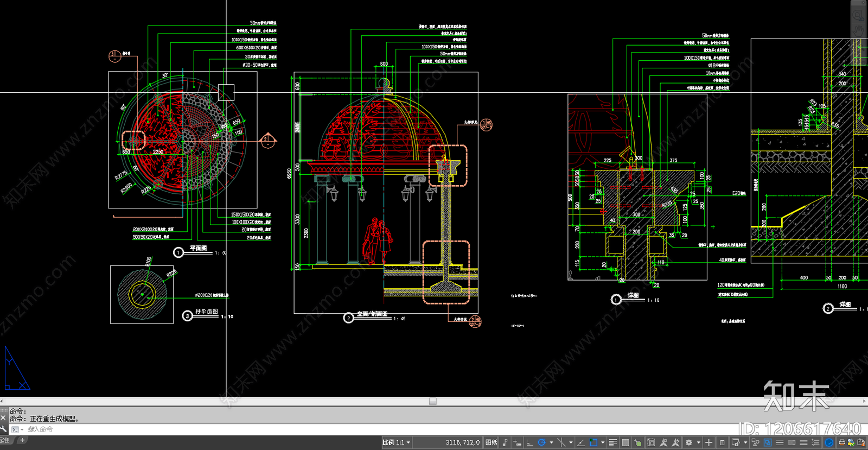Open the 比例 1:1 scale dropdown
Image resolution: width=868 pixels, height=450 pixels.
coord(396,442)
